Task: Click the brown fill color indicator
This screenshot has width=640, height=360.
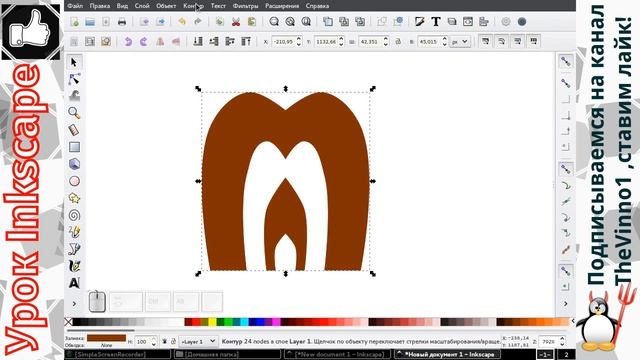Action: 106,338
